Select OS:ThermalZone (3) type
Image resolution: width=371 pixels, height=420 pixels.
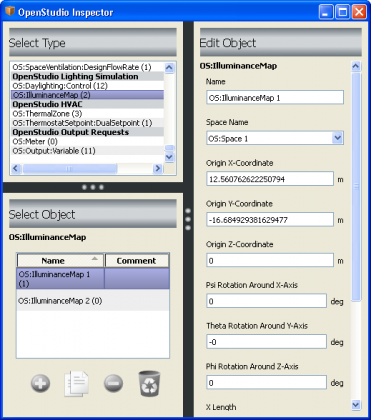87,114
